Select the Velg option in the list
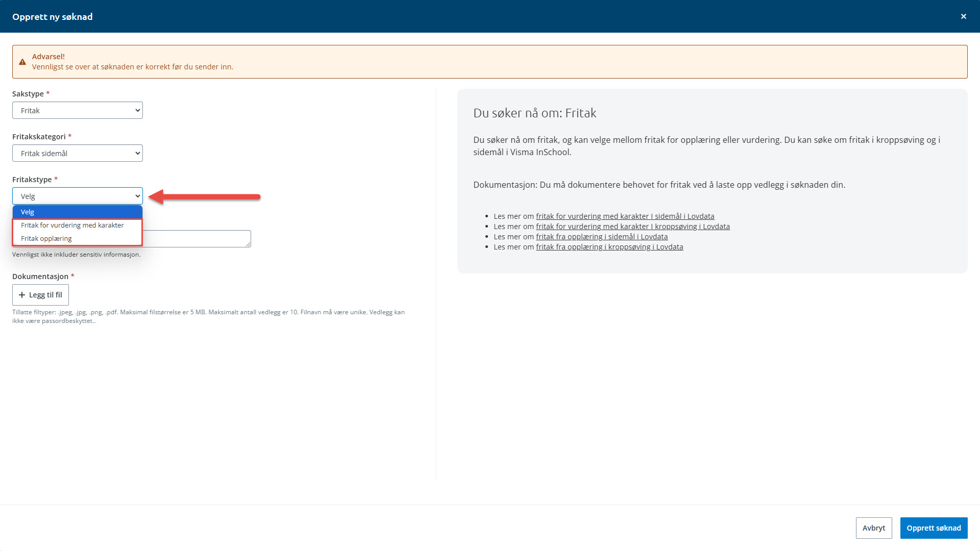 [x=77, y=212]
